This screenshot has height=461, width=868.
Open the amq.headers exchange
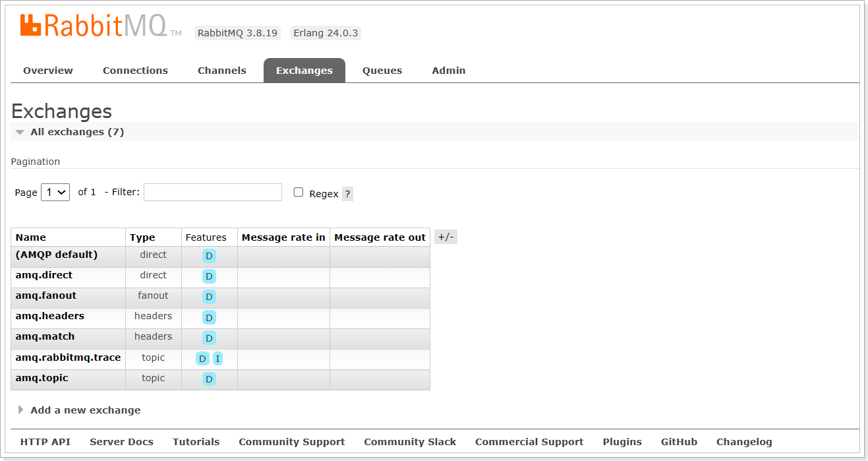50,316
